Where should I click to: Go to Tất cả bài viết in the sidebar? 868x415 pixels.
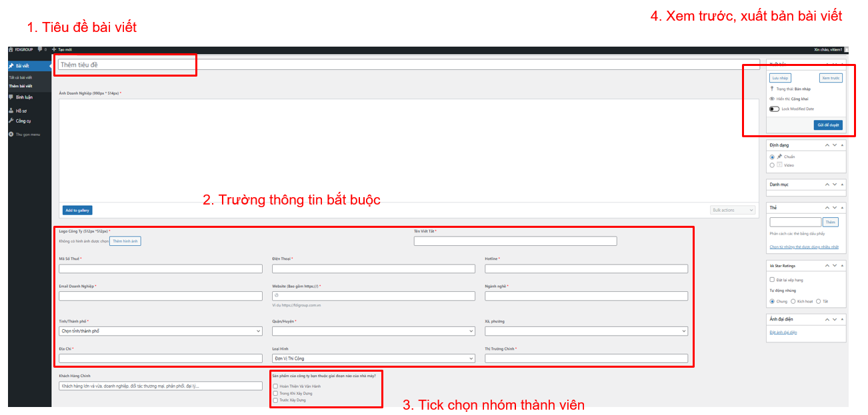pyautogui.click(x=20, y=77)
